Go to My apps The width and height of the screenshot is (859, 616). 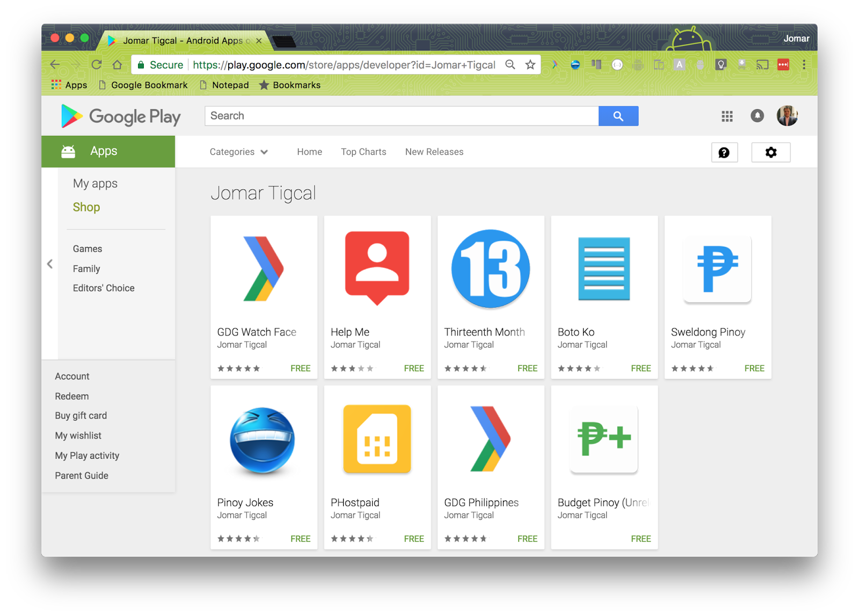pyautogui.click(x=95, y=184)
